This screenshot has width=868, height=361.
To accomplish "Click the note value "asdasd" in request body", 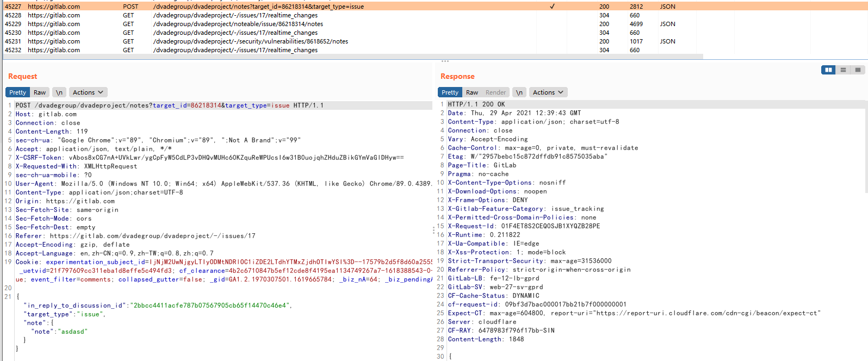I will (x=72, y=332).
